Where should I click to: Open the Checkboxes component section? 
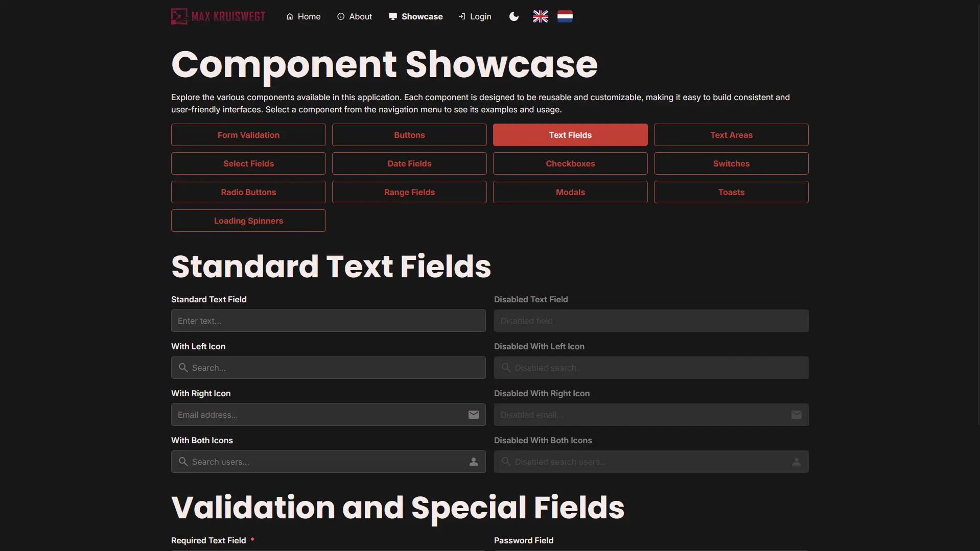click(570, 163)
